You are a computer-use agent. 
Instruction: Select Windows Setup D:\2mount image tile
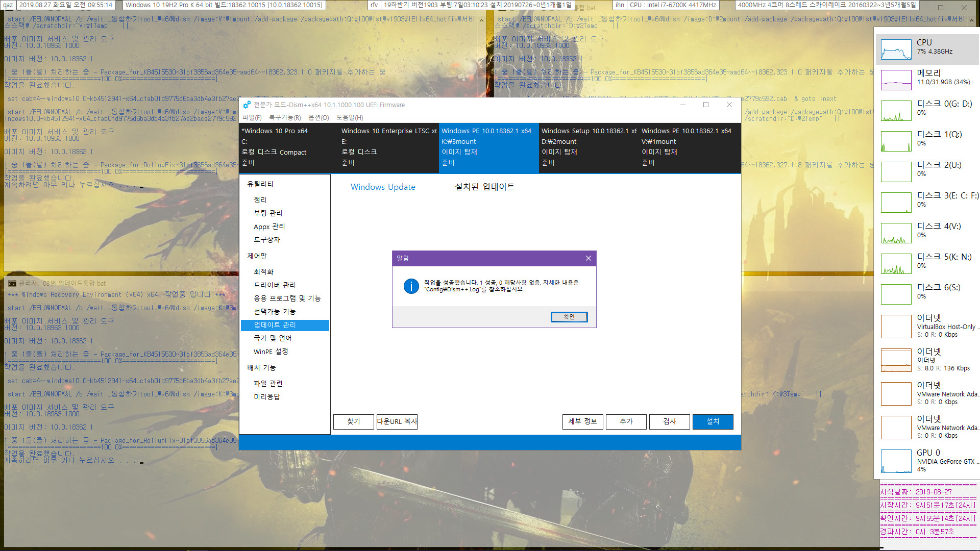(x=589, y=147)
